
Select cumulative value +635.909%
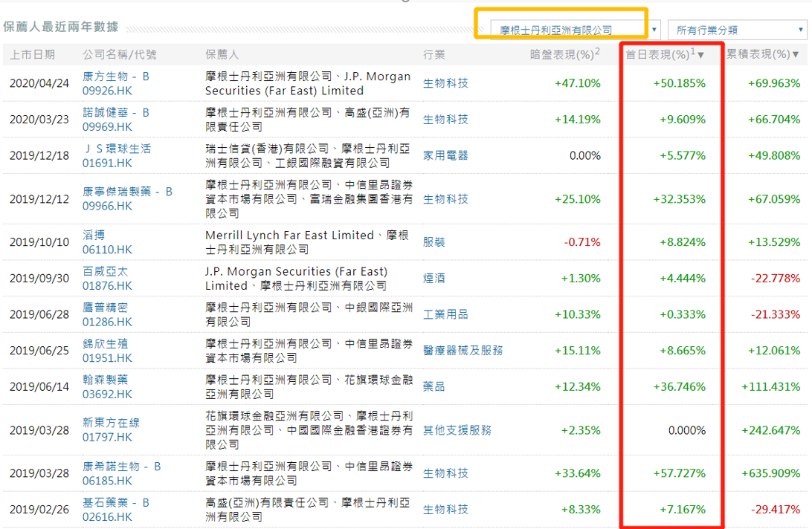(771, 473)
